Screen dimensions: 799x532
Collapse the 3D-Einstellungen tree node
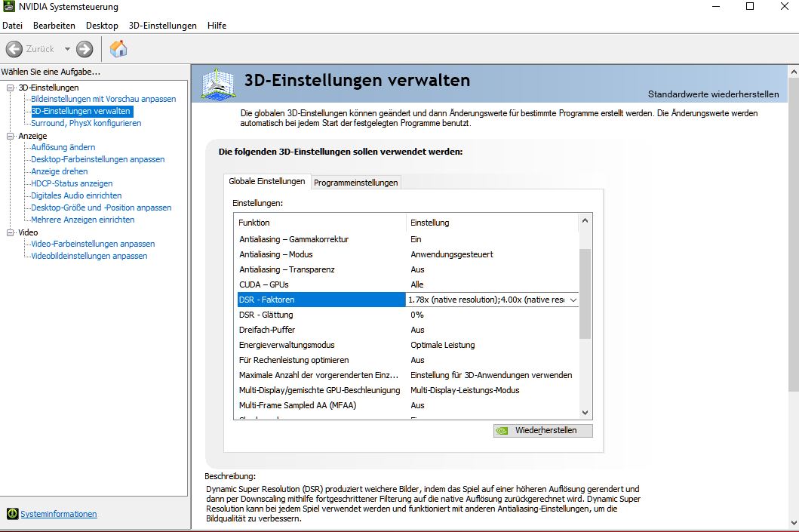point(11,88)
